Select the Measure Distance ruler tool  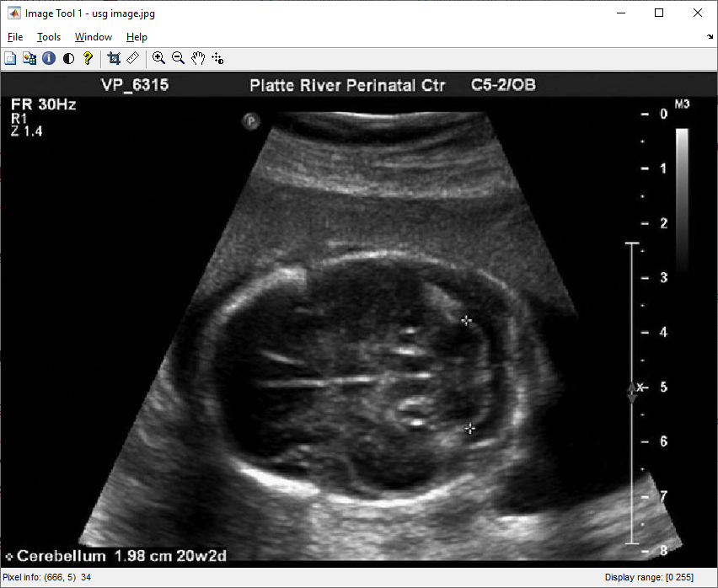(x=132, y=58)
